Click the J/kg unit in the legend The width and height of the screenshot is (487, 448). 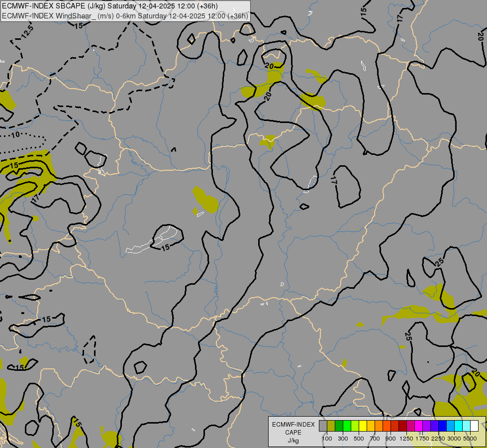(293, 441)
